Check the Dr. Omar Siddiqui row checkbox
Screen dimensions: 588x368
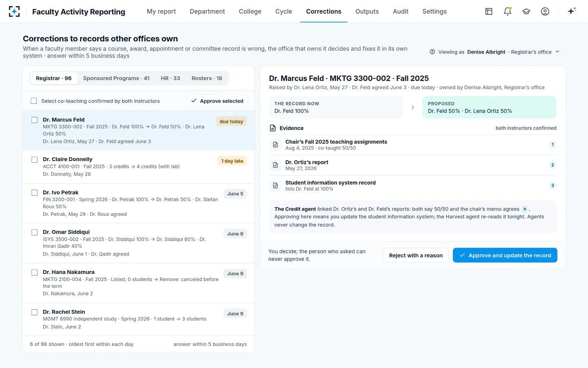35,232
